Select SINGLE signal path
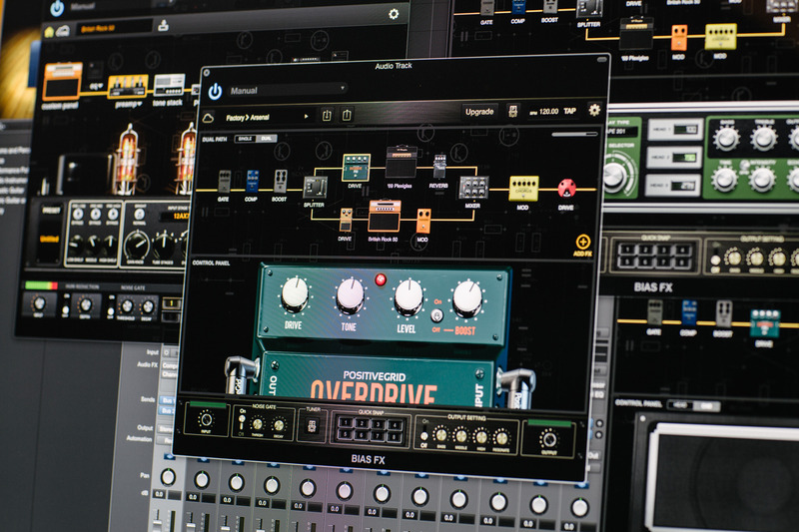799x532 pixels. [x=245, y=139]
